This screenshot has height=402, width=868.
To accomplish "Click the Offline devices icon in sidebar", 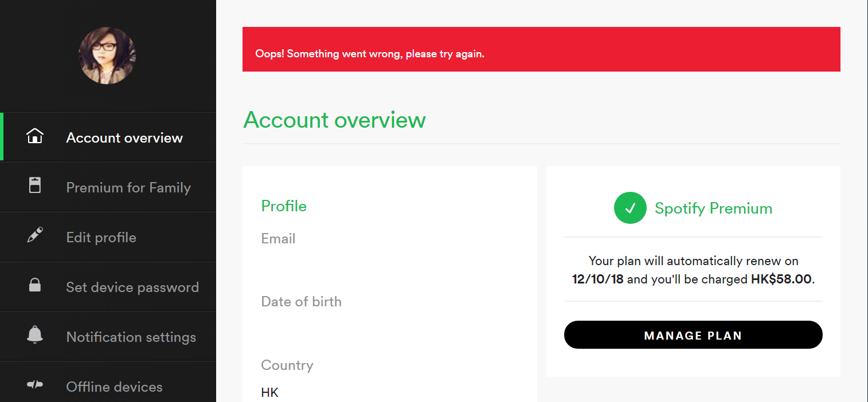I will tap(35, 385).
